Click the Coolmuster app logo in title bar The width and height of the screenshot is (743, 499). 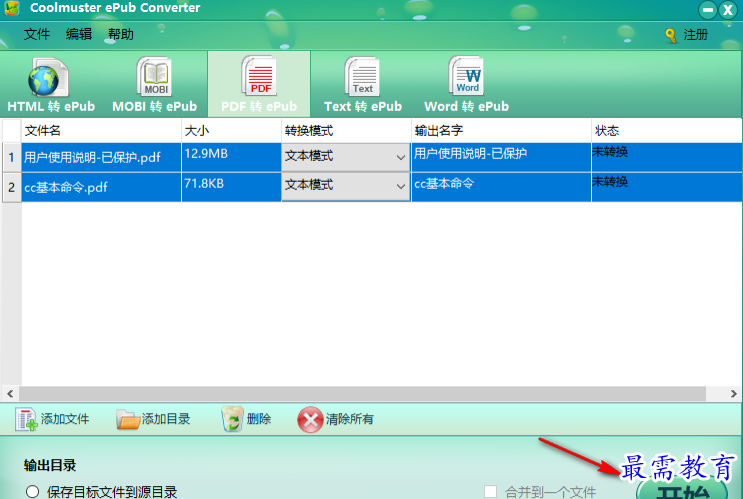pos(12,8)
